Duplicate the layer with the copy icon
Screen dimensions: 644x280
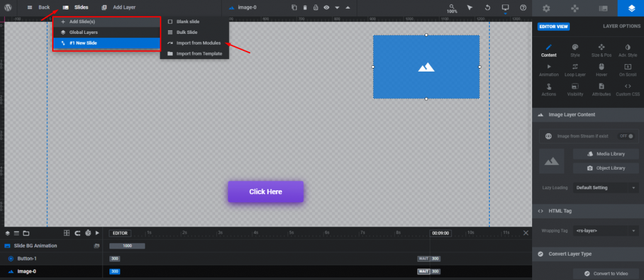(294, 8)
